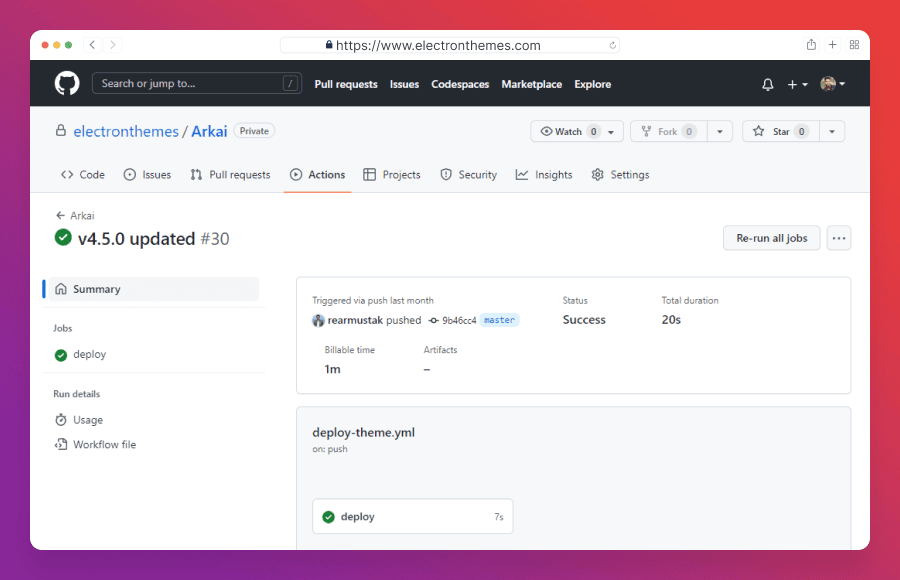This screenshot has height=580, width=900.
Task: Open the user avatar menu
Action: tap(833, 84)
